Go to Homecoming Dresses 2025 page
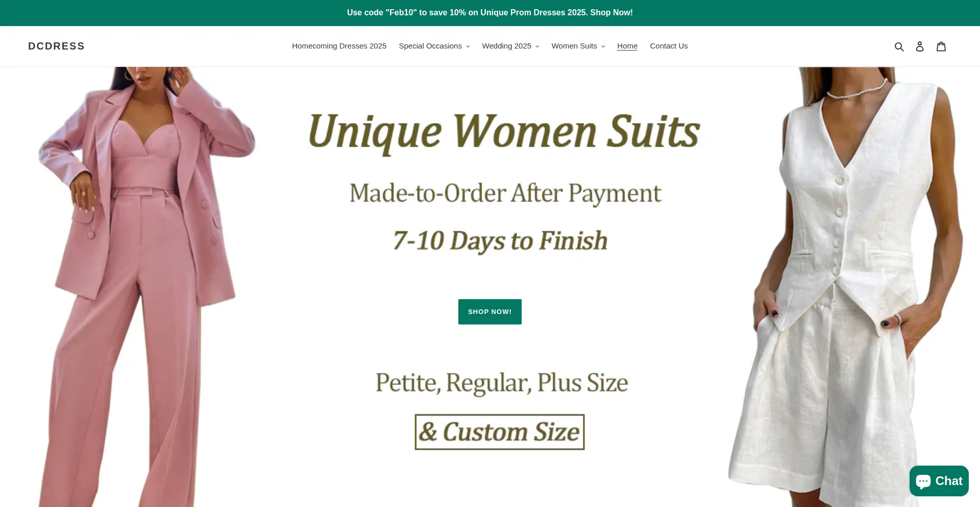The image size is (980, 507). 339,46
